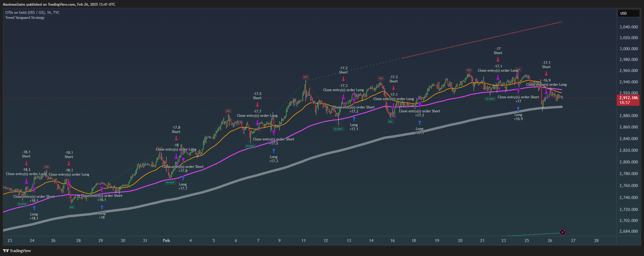Click the 'Feb' label on the time axis
Viewport: 644px width, 256px height.
(166, 240)
